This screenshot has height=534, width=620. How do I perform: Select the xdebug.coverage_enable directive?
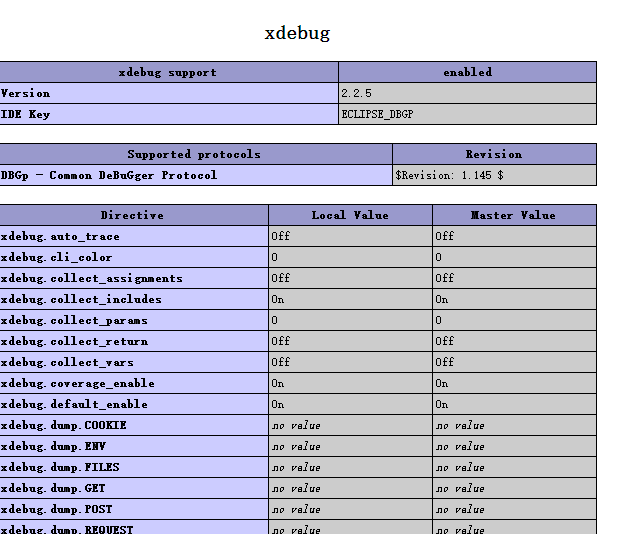[x=78, y=383]
